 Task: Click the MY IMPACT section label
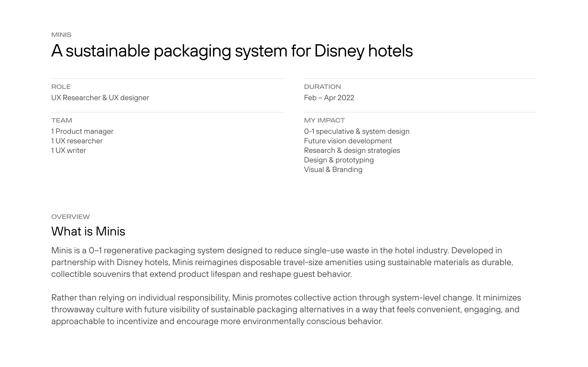(x=324, y=120)
